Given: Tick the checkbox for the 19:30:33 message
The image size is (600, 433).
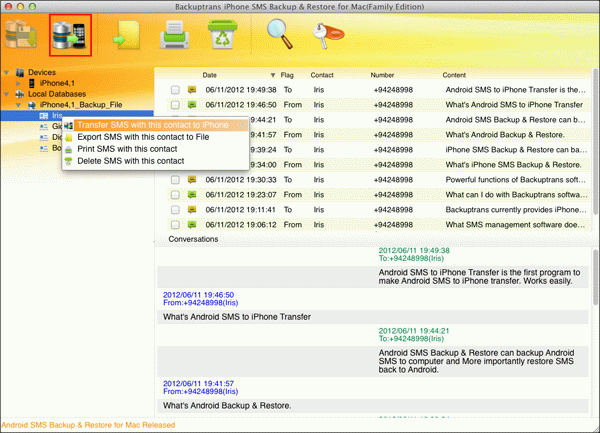Looking at the screenshot, I should tap(175, 180).
